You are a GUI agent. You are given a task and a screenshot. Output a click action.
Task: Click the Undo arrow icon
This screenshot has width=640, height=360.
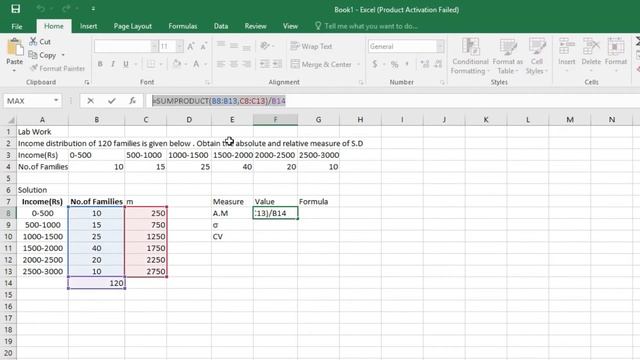point(40,9)
